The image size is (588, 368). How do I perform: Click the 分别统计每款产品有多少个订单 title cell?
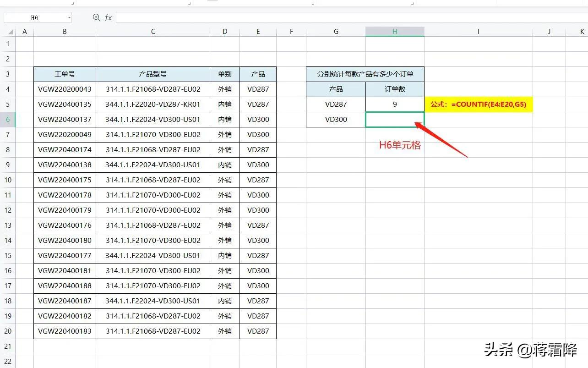click(365, 74)
